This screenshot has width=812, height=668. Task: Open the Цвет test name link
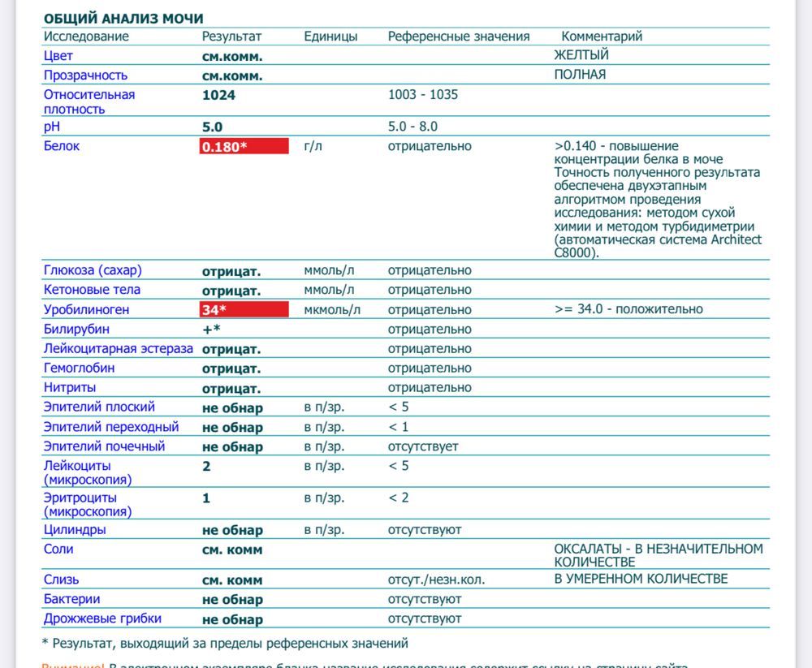point(58,56)
